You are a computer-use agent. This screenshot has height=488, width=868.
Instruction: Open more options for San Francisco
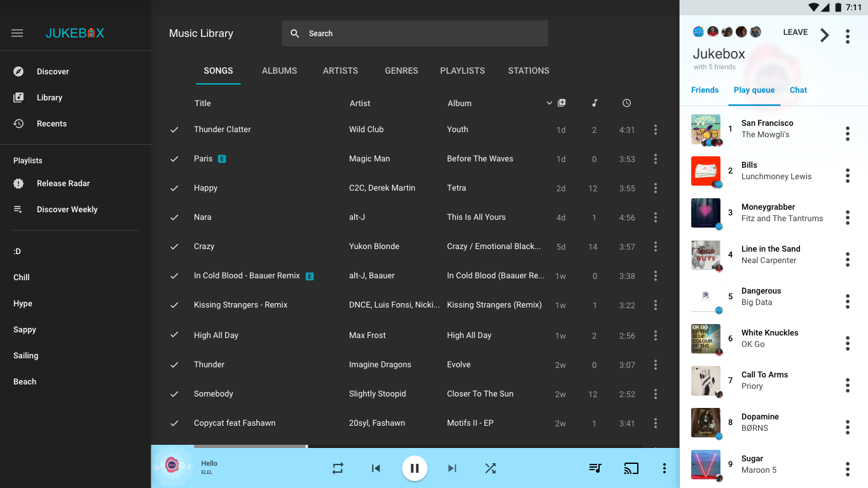(x=847, y=133)
